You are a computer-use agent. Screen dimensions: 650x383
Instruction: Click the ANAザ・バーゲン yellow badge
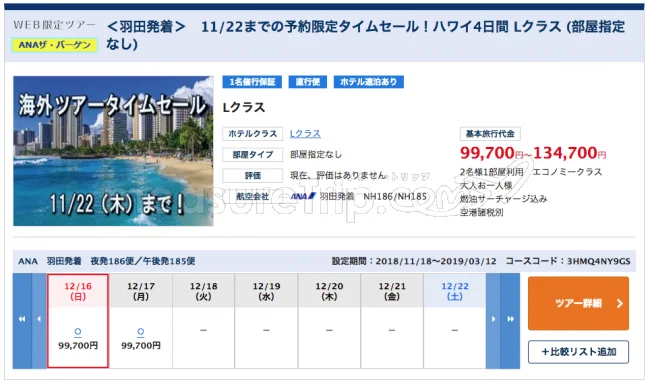[x=54, y=45]
